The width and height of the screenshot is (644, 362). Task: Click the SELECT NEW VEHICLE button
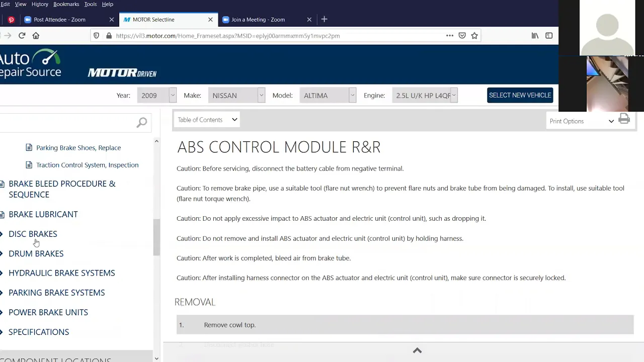pos(520,95)
